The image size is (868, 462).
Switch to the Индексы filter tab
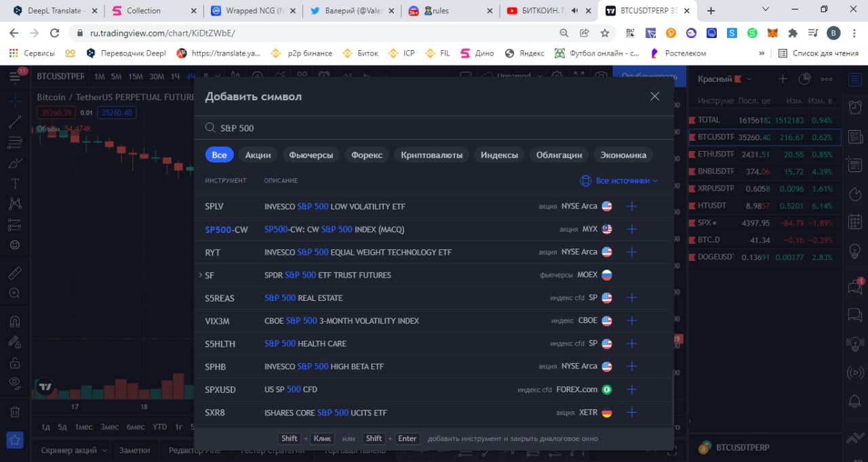499,155
